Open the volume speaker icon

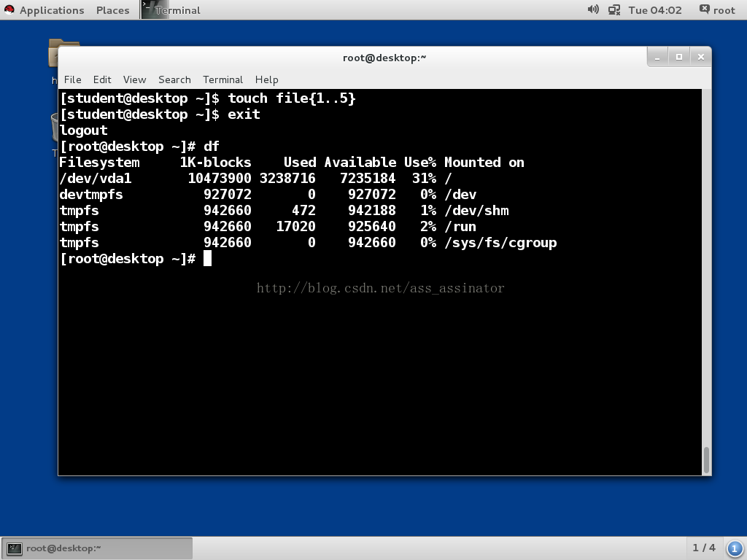click(x=592, y=9)
